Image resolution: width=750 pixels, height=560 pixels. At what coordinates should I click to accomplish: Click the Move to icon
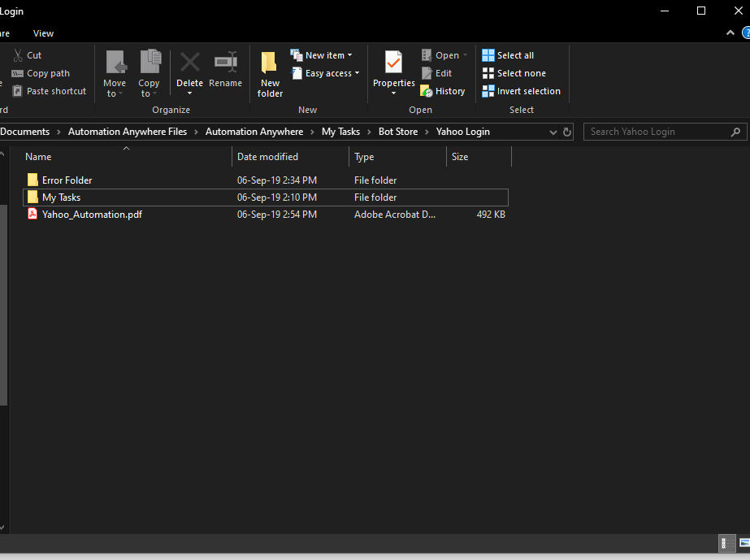coord(115,63)
